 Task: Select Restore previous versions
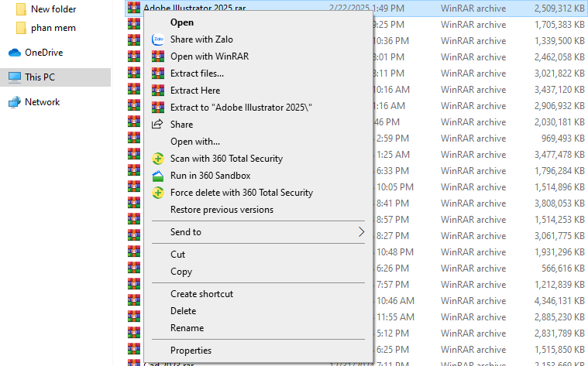[222, 210]
